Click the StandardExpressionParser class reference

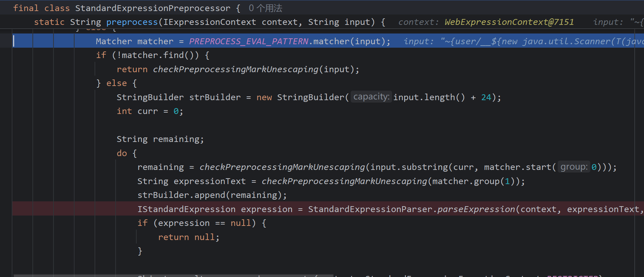370,209
